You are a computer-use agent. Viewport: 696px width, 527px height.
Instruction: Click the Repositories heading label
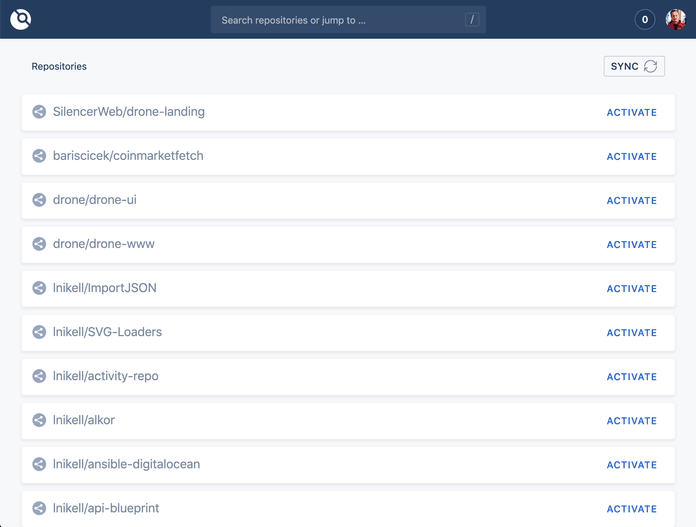[59, 67]
